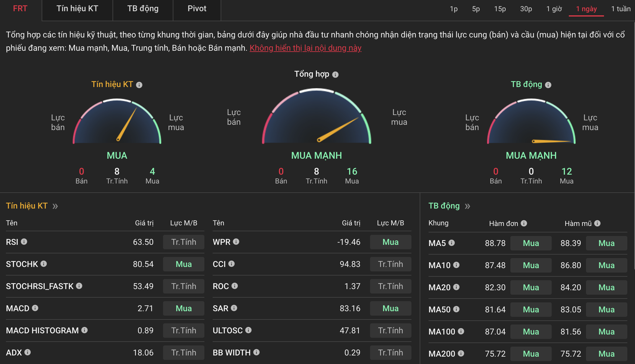Select the 1 tuần timeframe
Screen dimensions: 635x364
(621, 9)
